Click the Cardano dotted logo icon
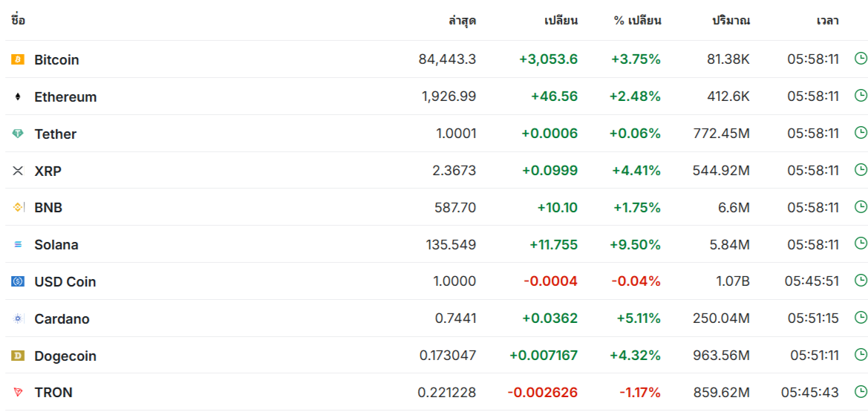 [18, 318]
